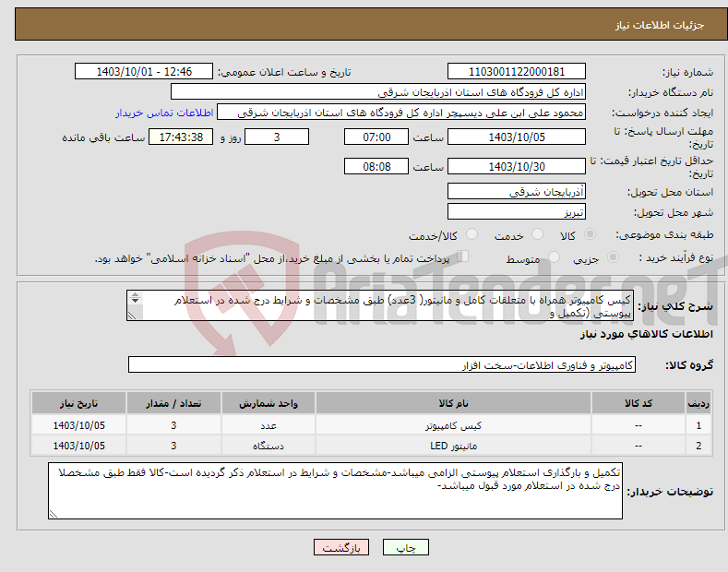Select the کالا radio button
728x572 pixels.
tap(590, 234)
